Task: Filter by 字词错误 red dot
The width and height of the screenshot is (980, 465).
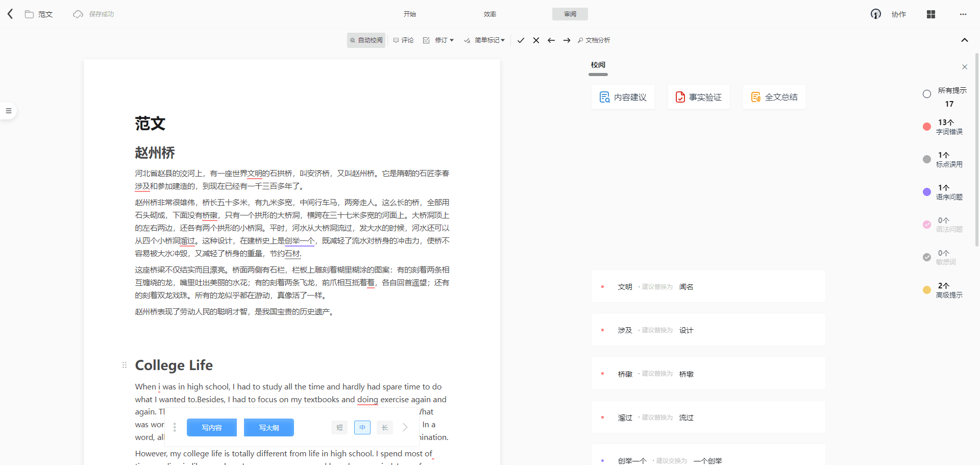Action: click(927, 127)
